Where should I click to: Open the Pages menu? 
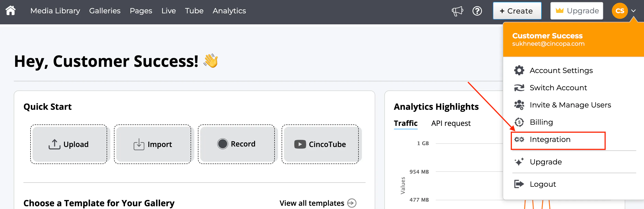(x=141, y=11)
